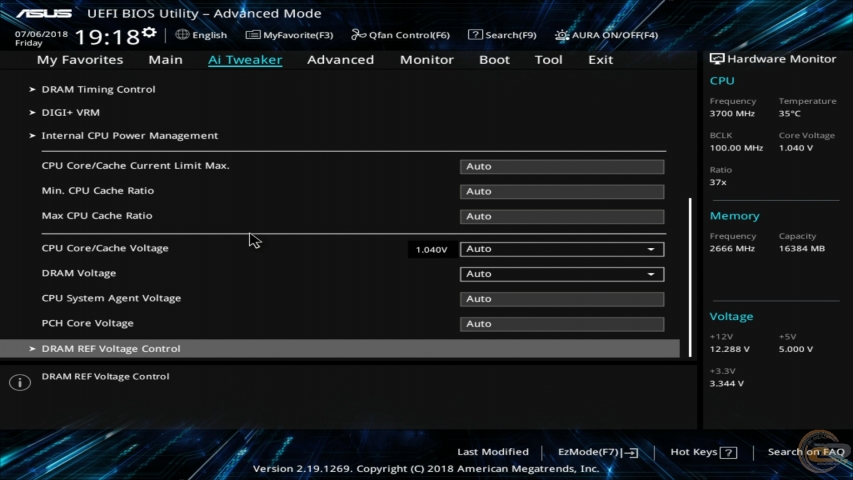The image size is (853, 480).
Task: Click Memory Frequency 2666 MHz value
Action: (x=732, y=249)
